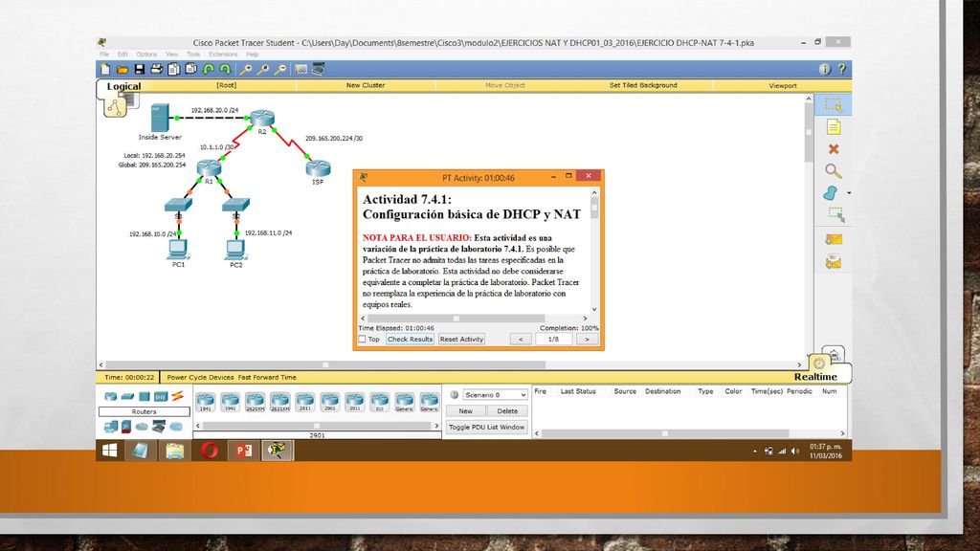The image size is (980, 551).
Task: Click PC1 in the network topology
Action: (x=178, y=249)
